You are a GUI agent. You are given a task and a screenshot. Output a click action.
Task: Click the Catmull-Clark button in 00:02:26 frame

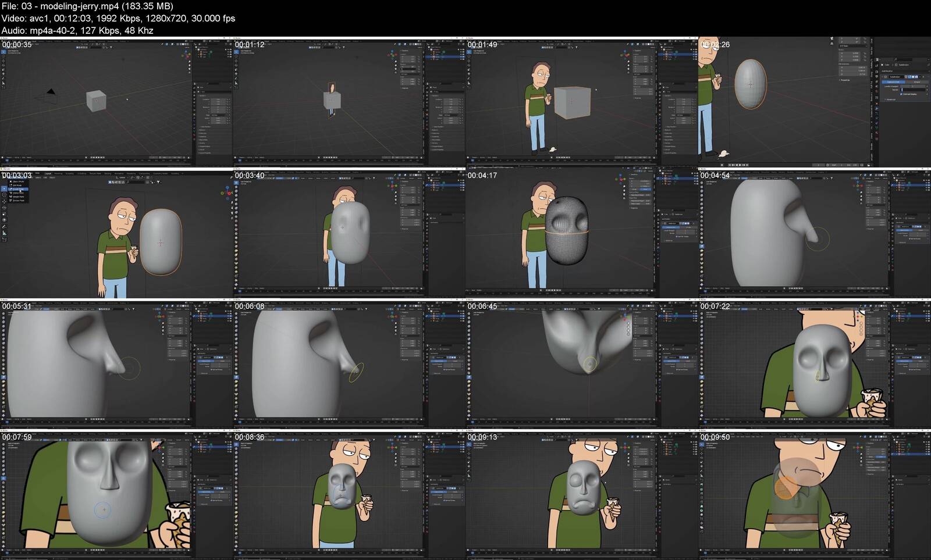pyautogui.click(x=893, y=82)
